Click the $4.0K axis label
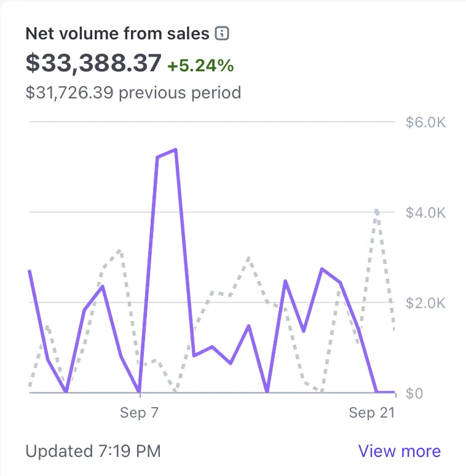This screenshot has width=466, height=476. 425,213
